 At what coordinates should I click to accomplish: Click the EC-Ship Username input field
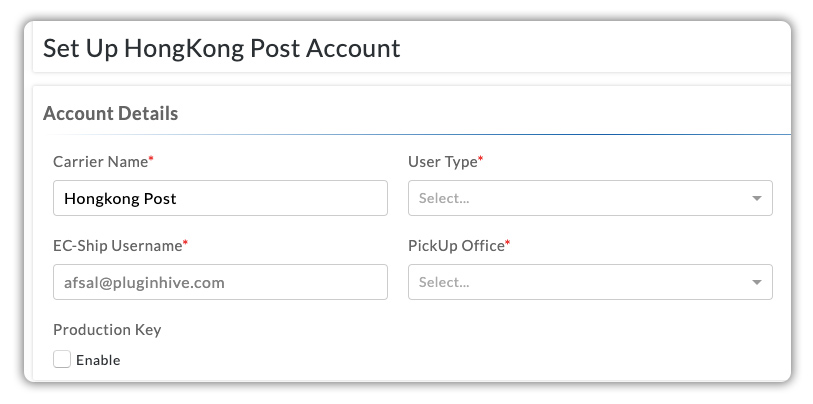tap(220, 282)
